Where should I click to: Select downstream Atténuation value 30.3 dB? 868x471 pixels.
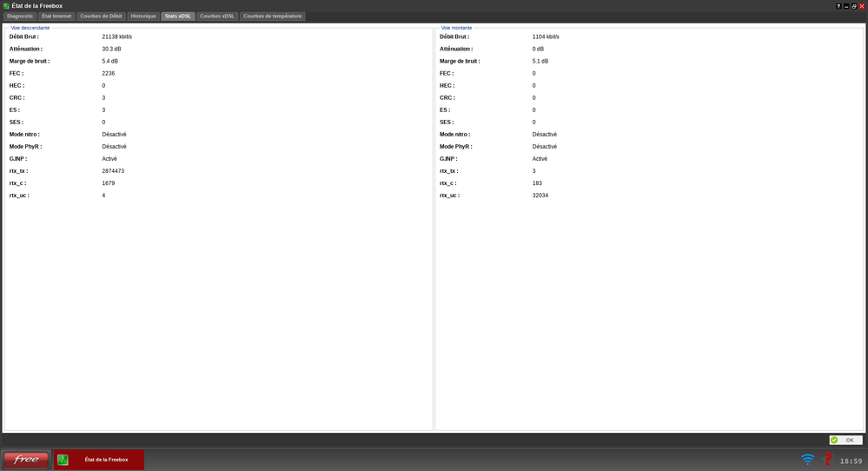[x=111, y=50]
